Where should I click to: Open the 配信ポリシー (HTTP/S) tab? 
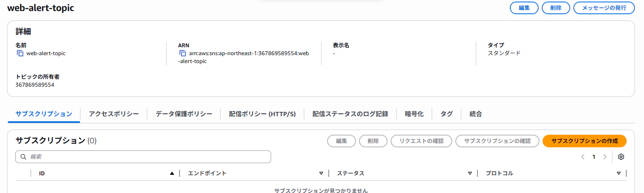[x=262, y=114]
